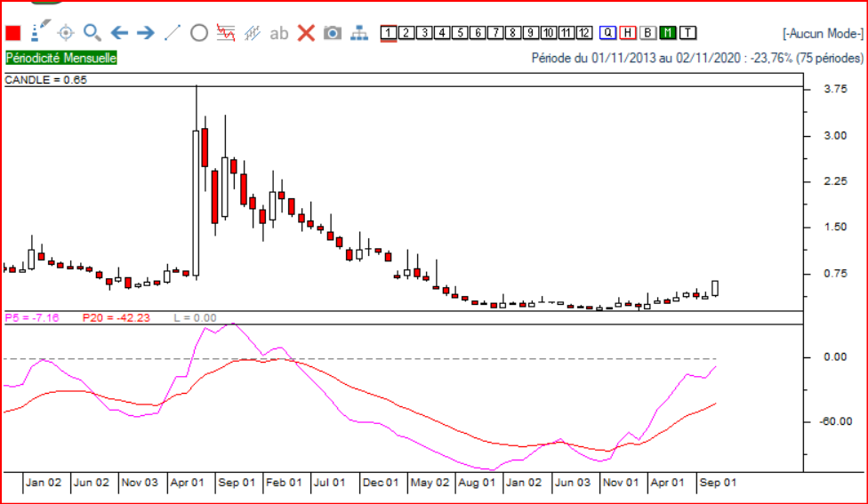Select the magnifier zoom tool
Screen dimensions: 868x504
tap(92, 33)
